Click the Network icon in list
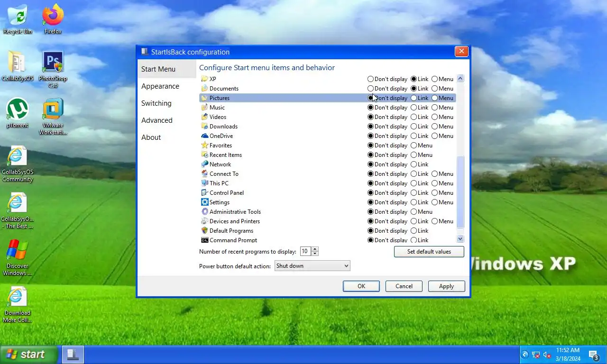Screen dimensions: 607x364 click(204, 164)
